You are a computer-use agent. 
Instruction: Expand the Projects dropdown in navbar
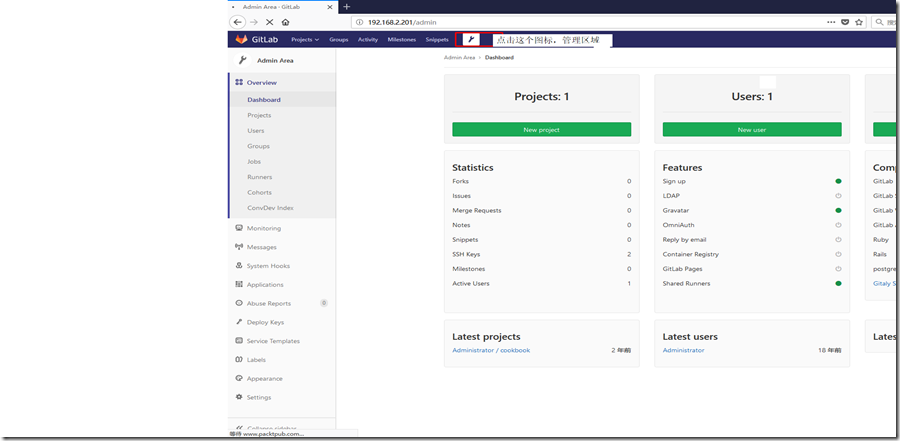305,40
